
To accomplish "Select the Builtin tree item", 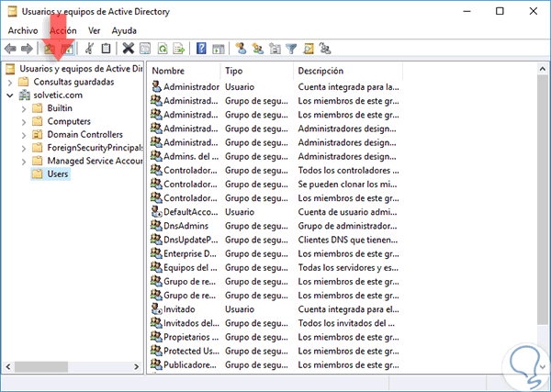I will (x=60, y=108).
